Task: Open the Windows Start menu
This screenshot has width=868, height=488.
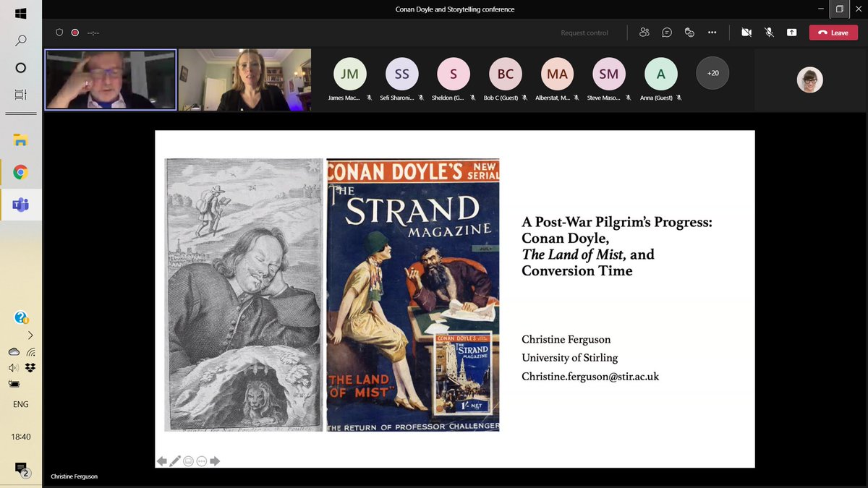Action: click(20, 14)
